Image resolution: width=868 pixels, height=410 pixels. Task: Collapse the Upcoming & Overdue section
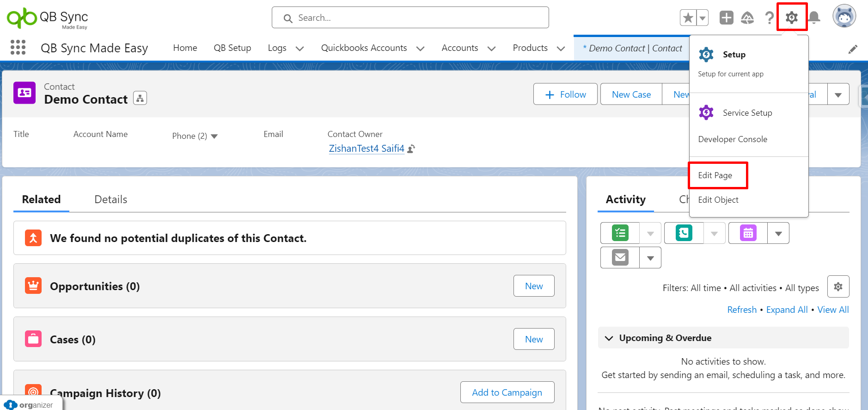coord(609,338)
